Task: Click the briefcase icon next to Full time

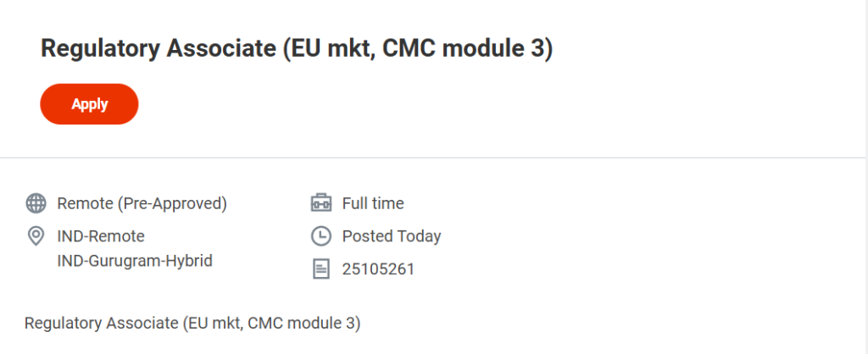Action: tap(320, 203)
